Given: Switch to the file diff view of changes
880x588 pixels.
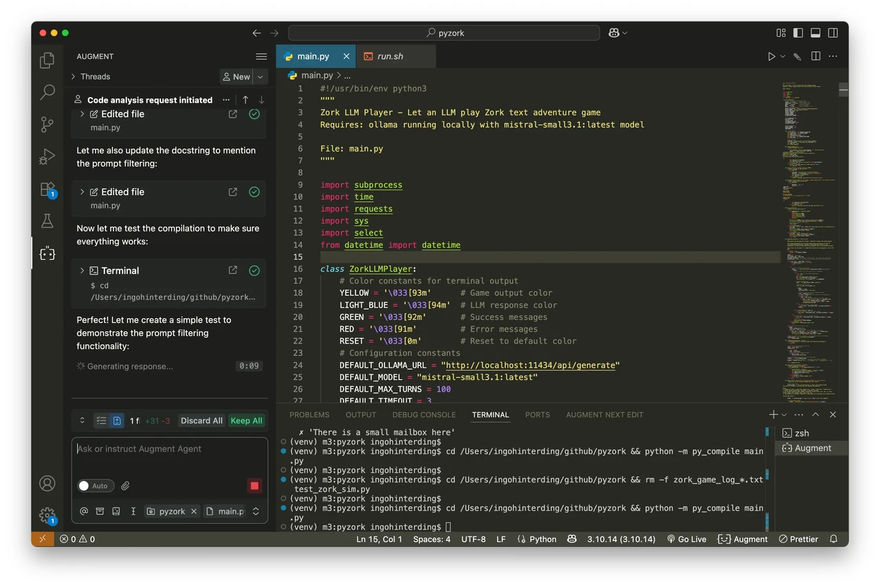Looking at the screenshot, I should tap(118, 420).
